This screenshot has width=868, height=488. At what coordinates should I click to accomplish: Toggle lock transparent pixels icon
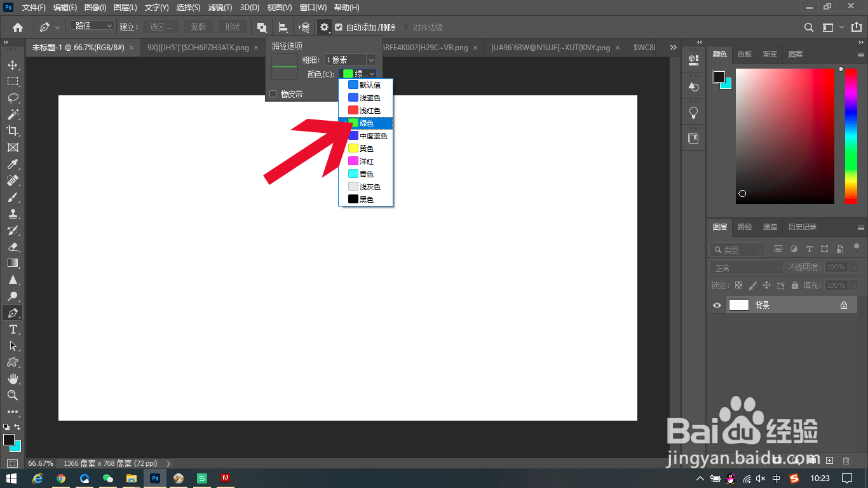click(738, 285)
